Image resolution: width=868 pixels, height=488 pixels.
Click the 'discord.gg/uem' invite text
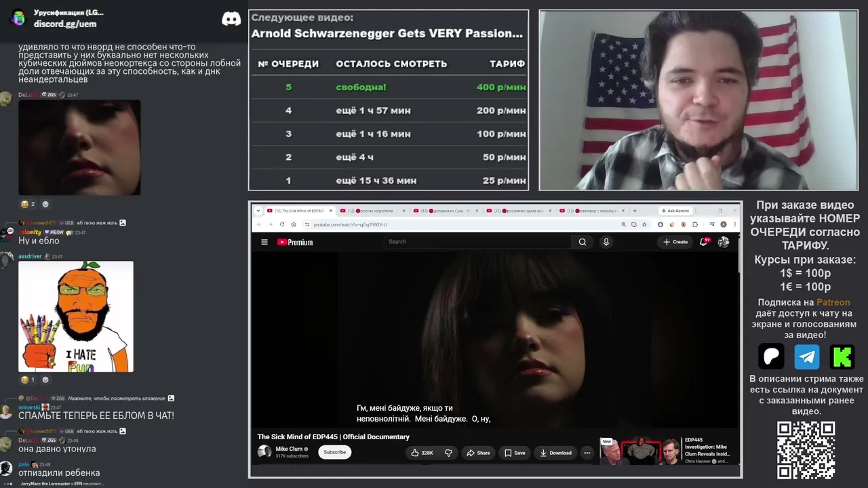point(65,24)
